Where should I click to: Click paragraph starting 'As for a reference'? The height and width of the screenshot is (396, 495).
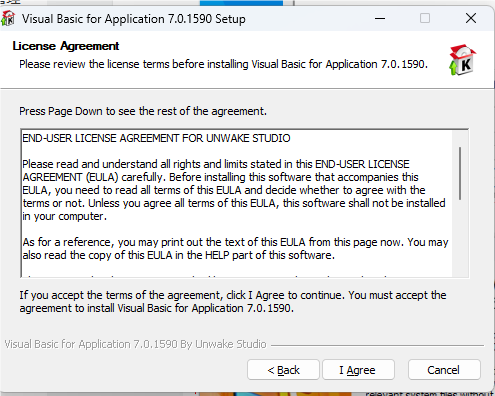tap(235, 249)
